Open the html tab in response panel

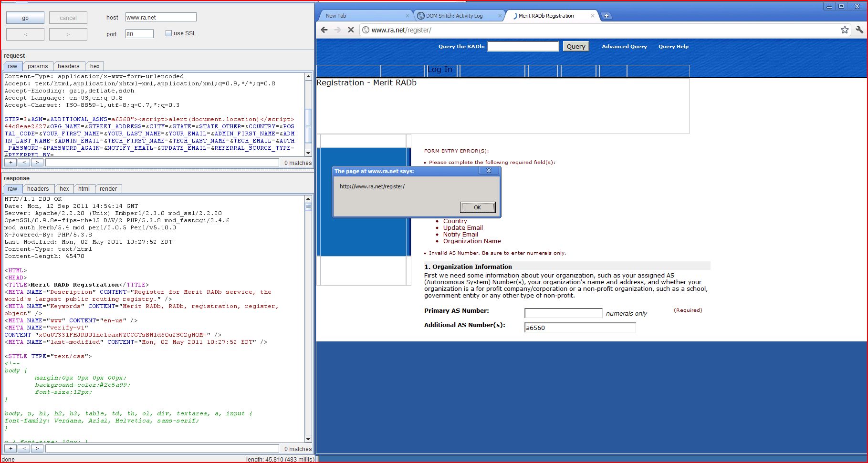tap(84, 189)
